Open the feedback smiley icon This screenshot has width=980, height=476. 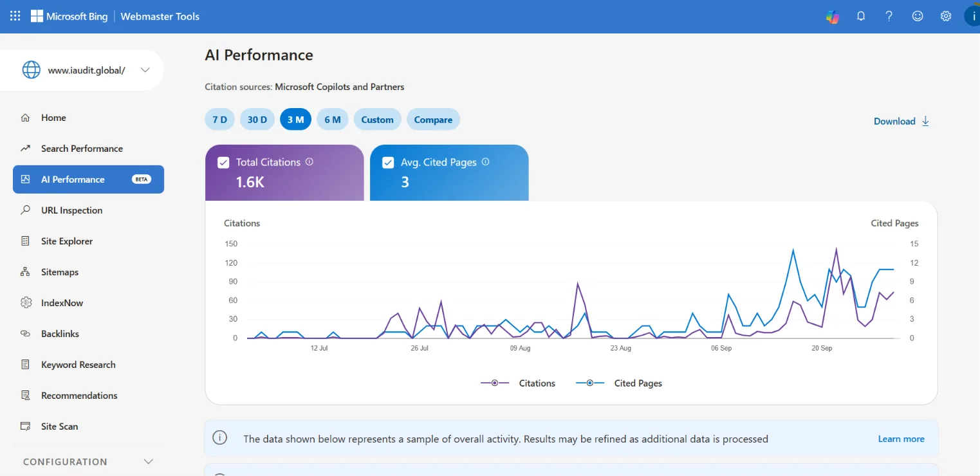pos(918,16)
